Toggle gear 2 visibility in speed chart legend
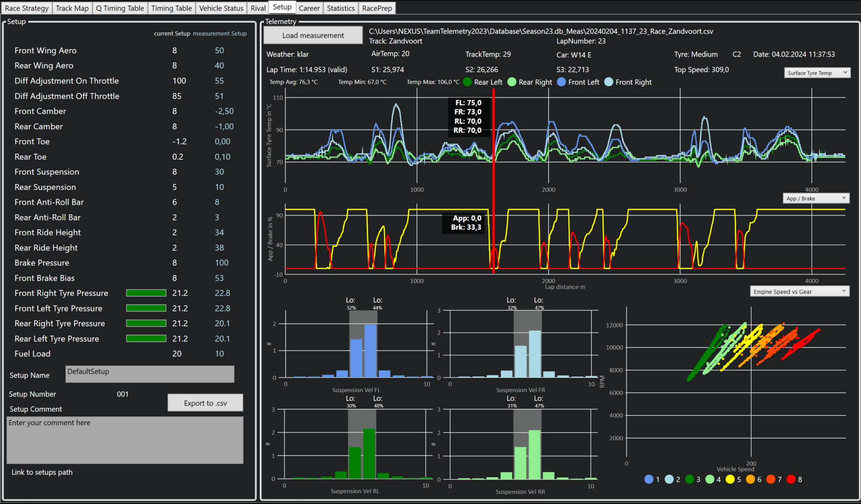 click(x=668, y=479)
